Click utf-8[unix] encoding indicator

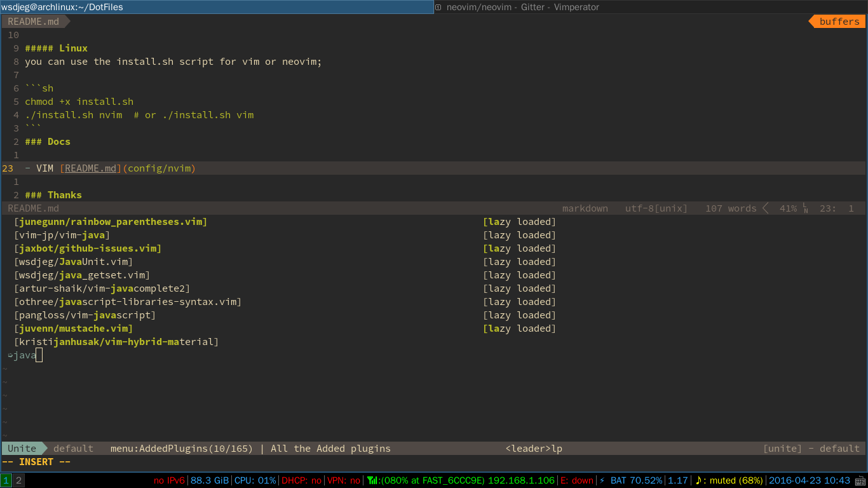(x=656, y=208)
